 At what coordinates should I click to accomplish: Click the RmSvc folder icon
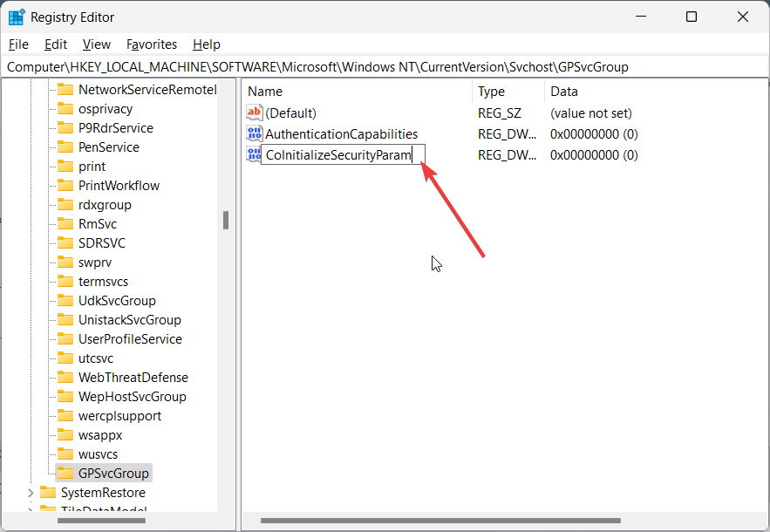click(x=65, y=223)
